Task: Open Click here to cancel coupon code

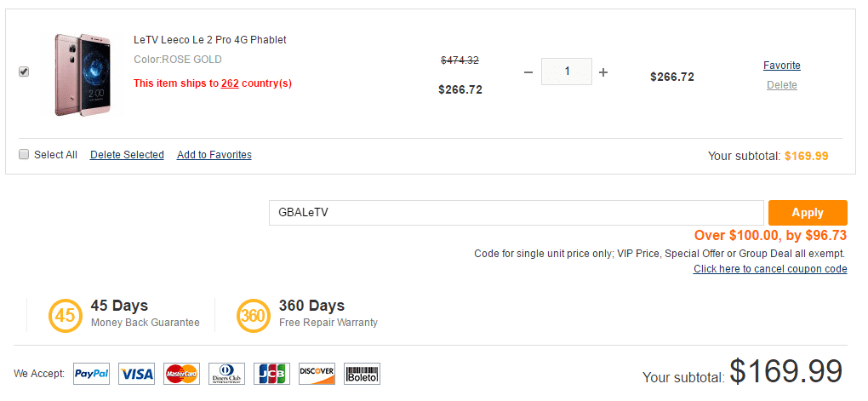Action: [x=770, y=269]
